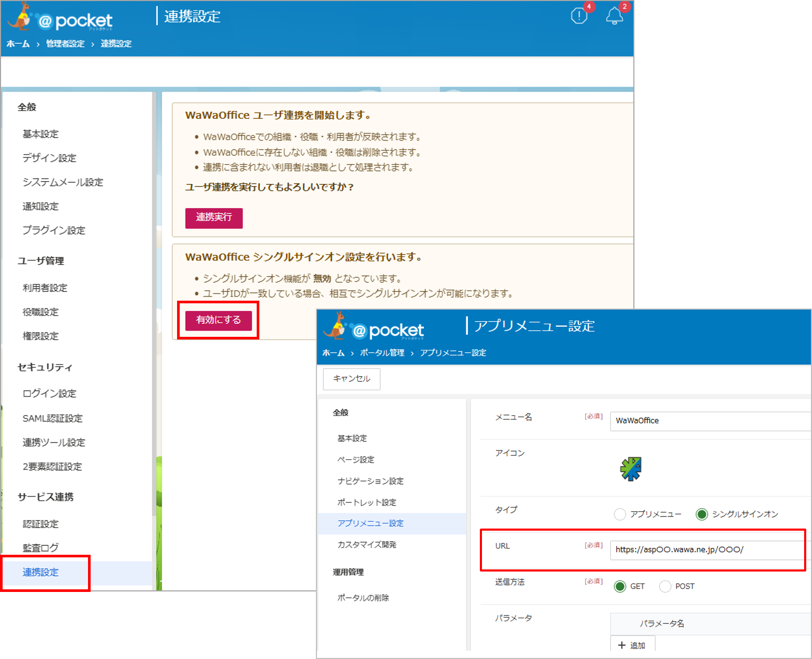
Task: Open SAML認証設定 in the sidebar
Action: [52, 419]
